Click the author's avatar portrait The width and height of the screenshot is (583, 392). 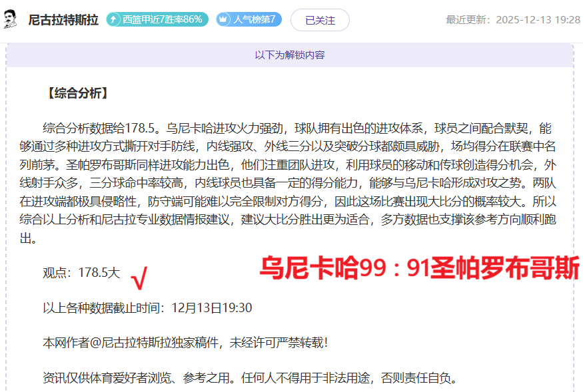click(11, 19)
